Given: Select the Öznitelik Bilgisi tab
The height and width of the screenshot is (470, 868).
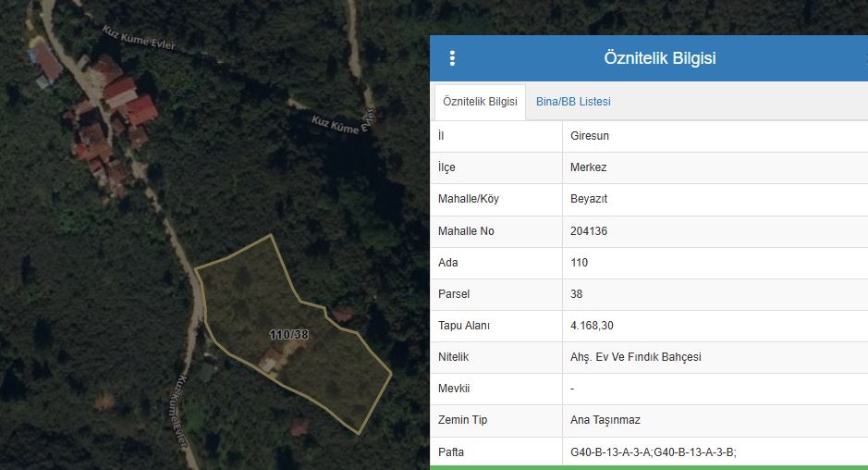Looking at the screenshot, I should point(480,102).
